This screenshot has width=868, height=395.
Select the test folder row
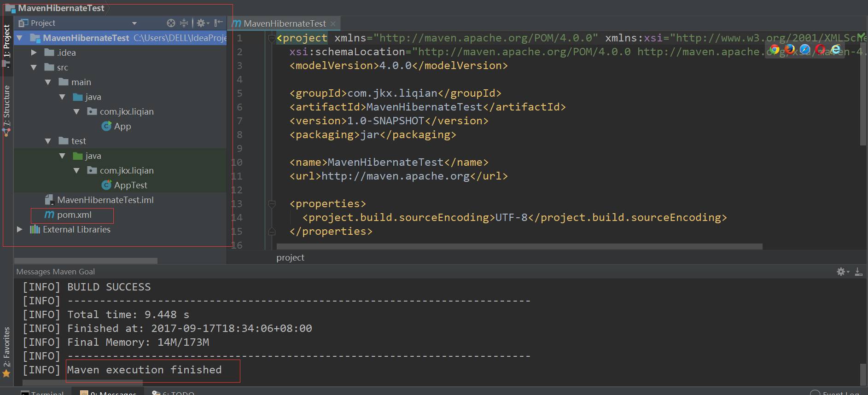120,141
